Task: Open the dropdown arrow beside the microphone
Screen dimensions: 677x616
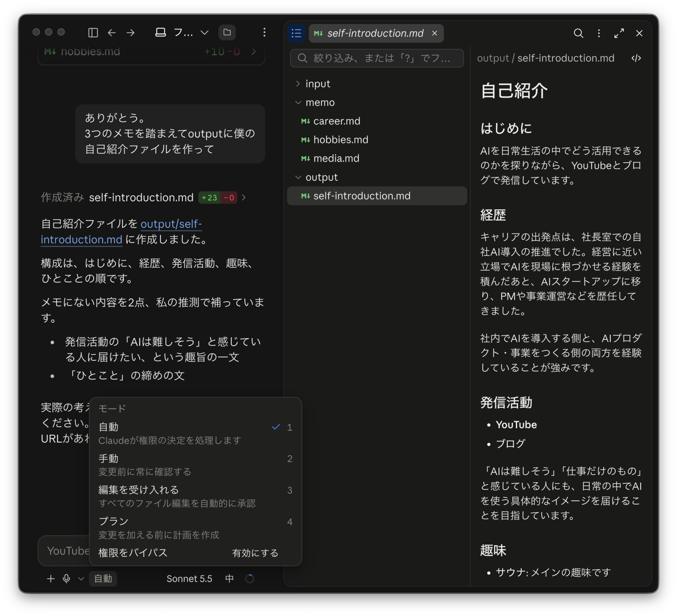Action: (81, 579)
